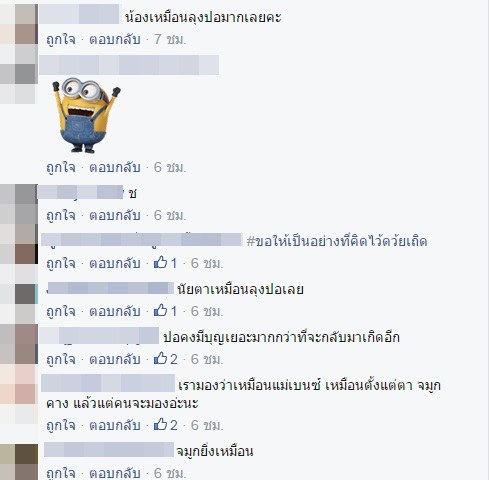Reply to the น้องเหมือนลุงปอมากเลยคะ comment

click(x=115, y=40)
